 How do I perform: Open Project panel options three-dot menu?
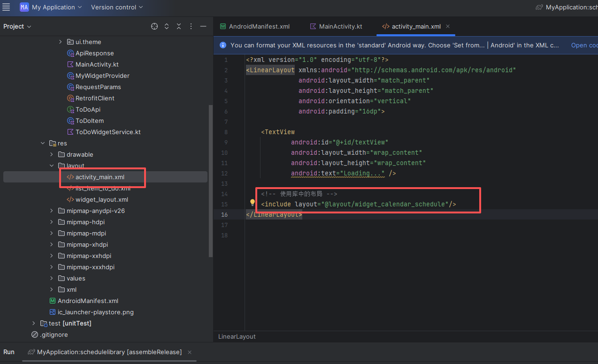[191, 26]
